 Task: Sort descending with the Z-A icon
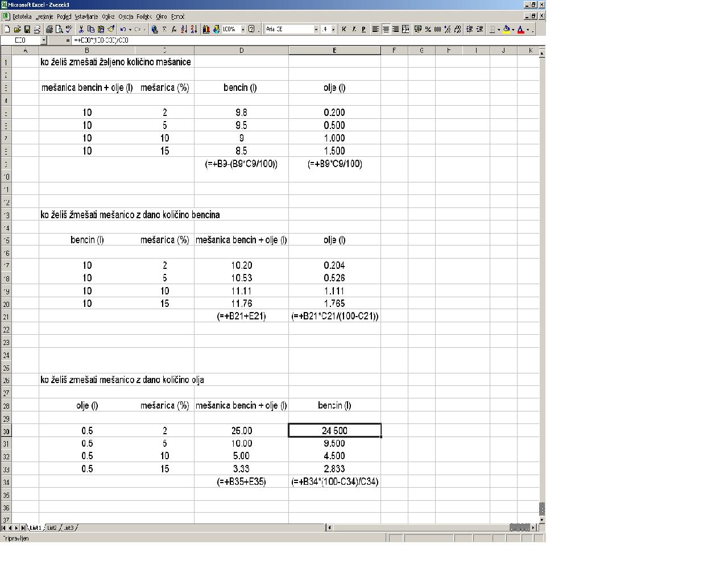pos(194,29)
